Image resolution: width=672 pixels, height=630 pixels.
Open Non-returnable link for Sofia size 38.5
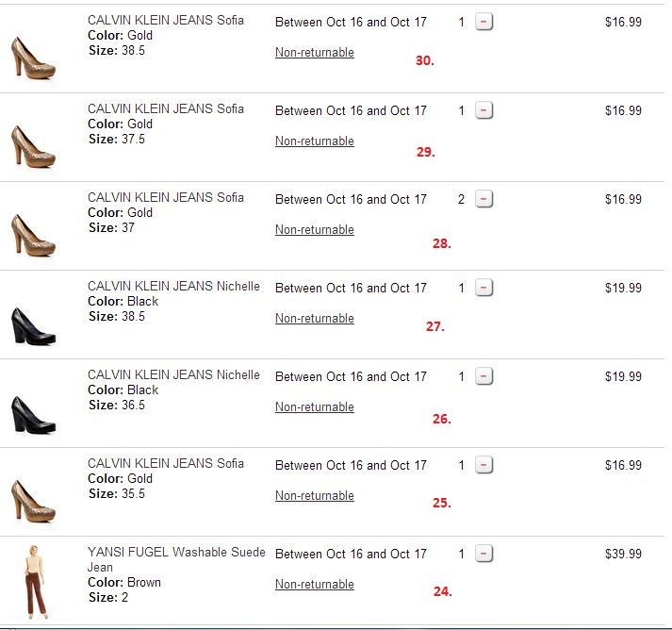pos(315,53)
